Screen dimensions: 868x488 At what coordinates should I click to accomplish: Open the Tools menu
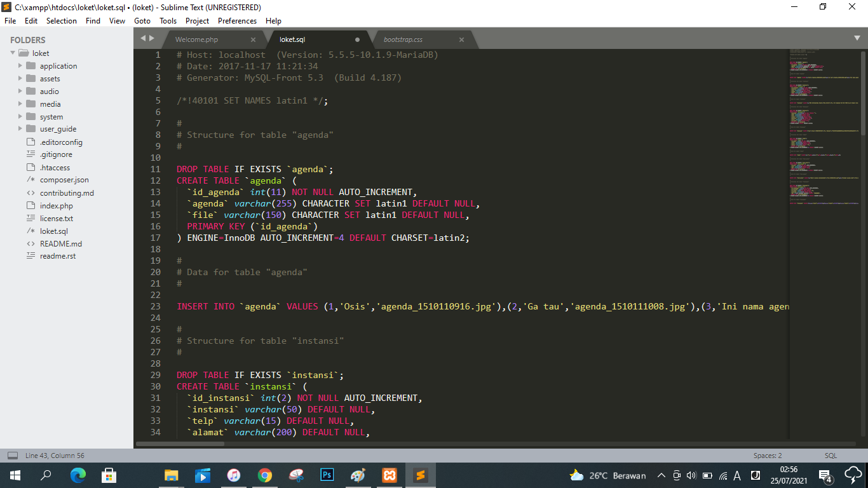[168, 21]
